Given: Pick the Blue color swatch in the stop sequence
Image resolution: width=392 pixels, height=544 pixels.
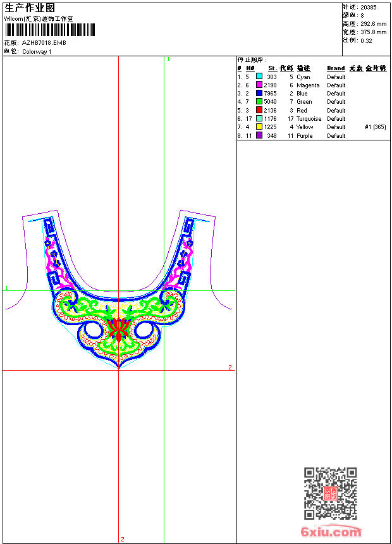Looking at the screenshot, I should point(259,93).
